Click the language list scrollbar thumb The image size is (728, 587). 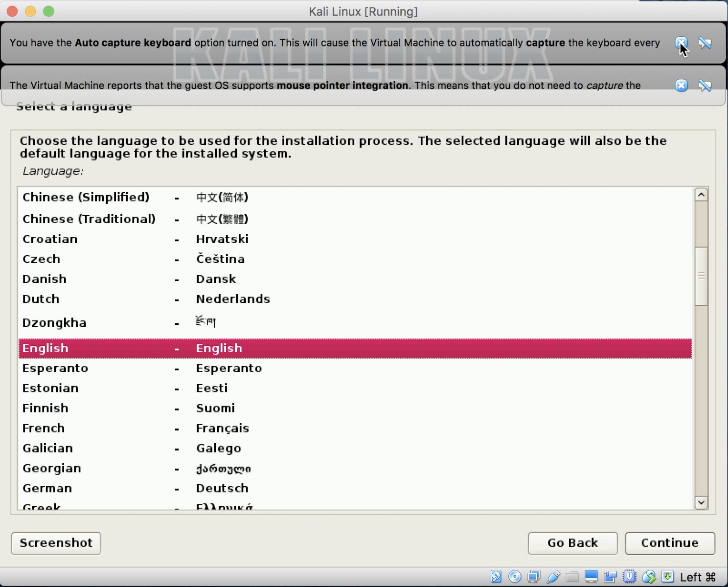(x=701, y=276)
